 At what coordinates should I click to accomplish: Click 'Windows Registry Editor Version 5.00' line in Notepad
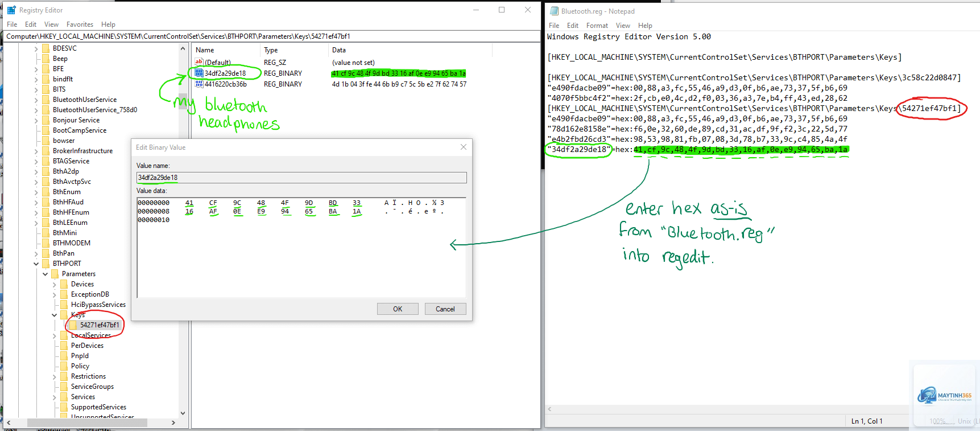point(629,36)
